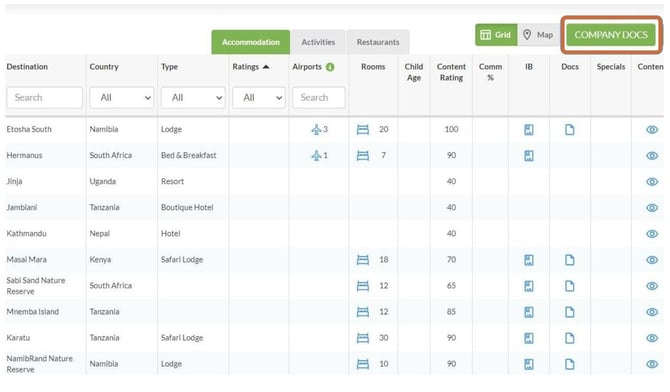Image resolution: width=670 pixels, height=392 pixels.
Task: Click the Destination search field
Action: click(44, 97)
